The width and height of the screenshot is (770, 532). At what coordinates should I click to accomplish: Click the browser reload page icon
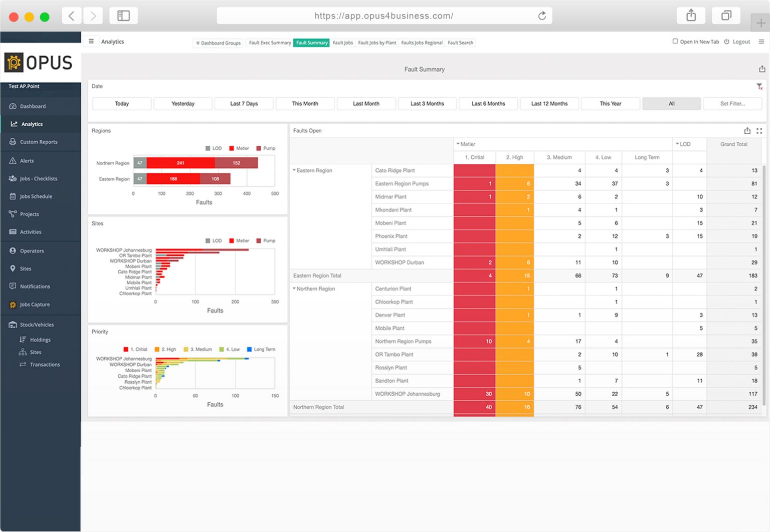542,16
